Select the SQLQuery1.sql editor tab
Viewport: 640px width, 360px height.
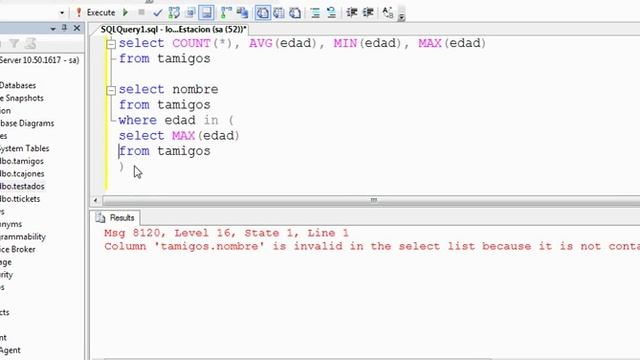click(x=173, y=29)
